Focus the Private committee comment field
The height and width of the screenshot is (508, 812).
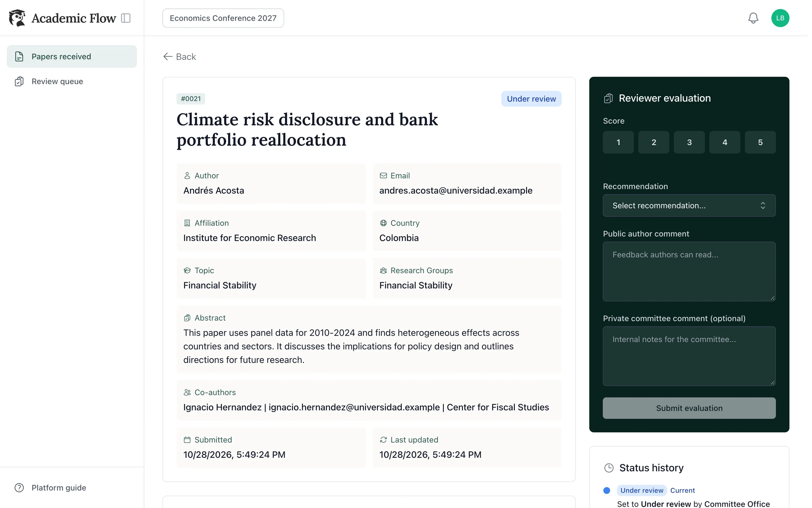point(689,356)
